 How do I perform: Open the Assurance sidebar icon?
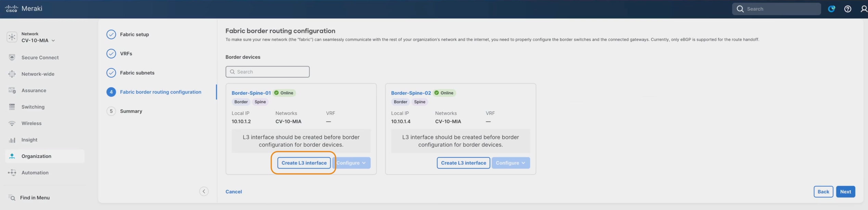(x=12, y=90)
